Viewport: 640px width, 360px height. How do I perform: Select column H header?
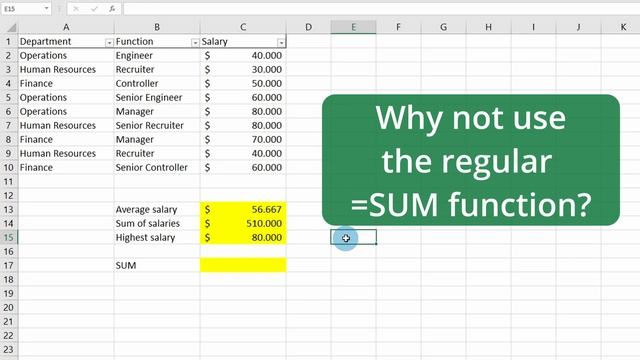click(x=488, y=27)
